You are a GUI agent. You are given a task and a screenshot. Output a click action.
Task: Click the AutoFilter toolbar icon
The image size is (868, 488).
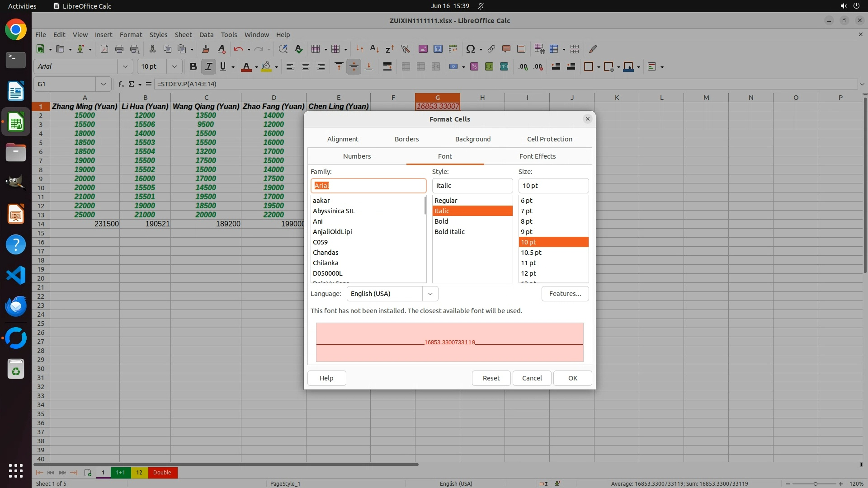tap(405, 49)
